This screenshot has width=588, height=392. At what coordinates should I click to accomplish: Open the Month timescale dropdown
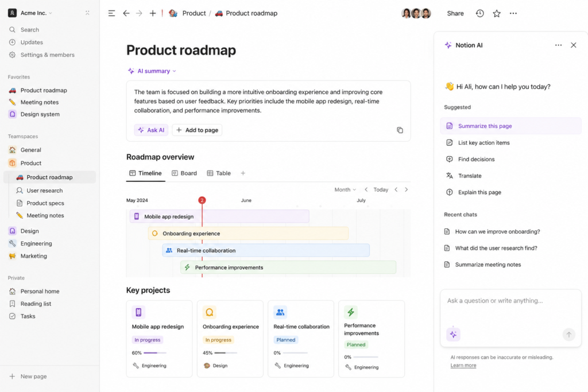pos(345,189)
